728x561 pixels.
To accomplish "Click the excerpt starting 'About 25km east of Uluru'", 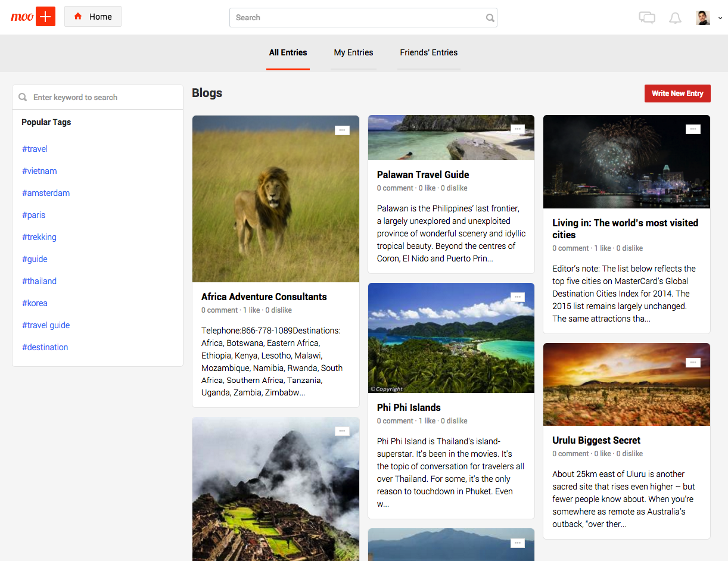I will tap(624, 499).
